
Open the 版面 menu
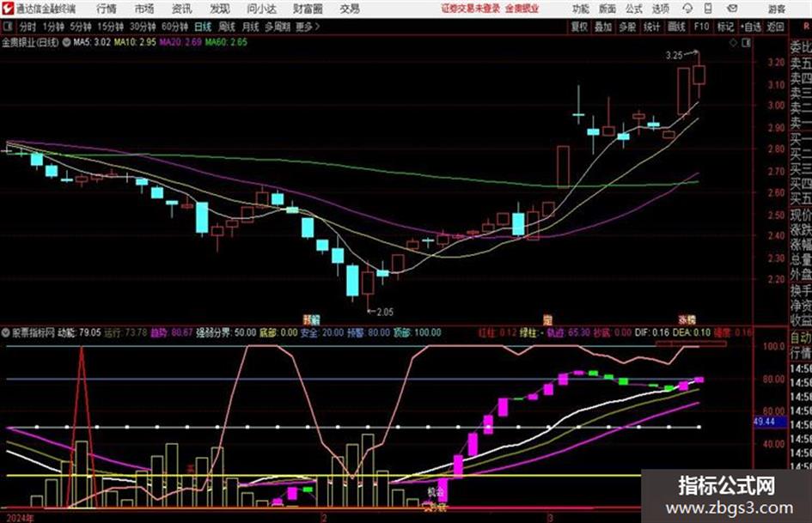(x=607, y=9)
